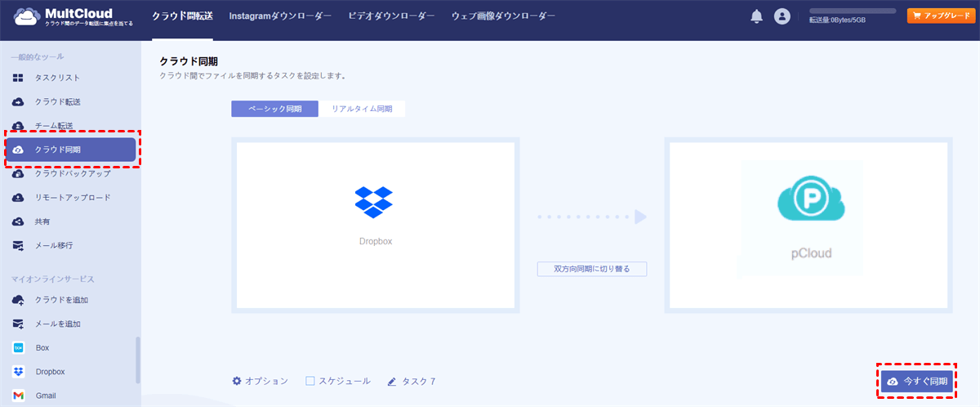
Task: Select the Dropbox source panel
Action: click(376, 225)
